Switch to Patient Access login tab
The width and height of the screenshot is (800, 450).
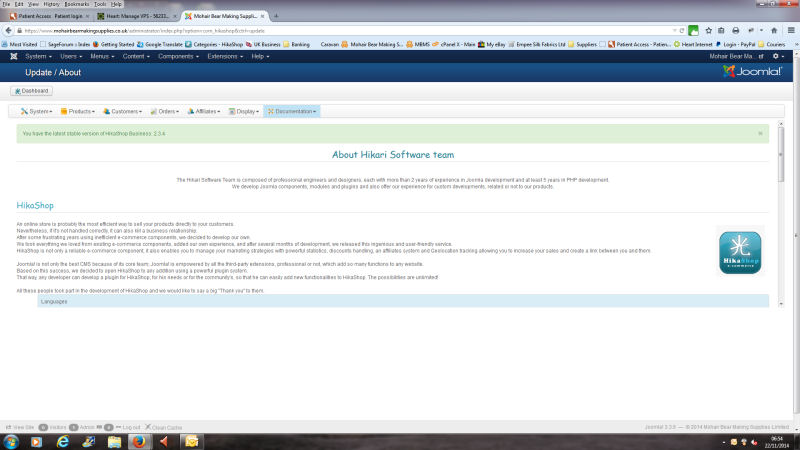[x=49, y=16]
